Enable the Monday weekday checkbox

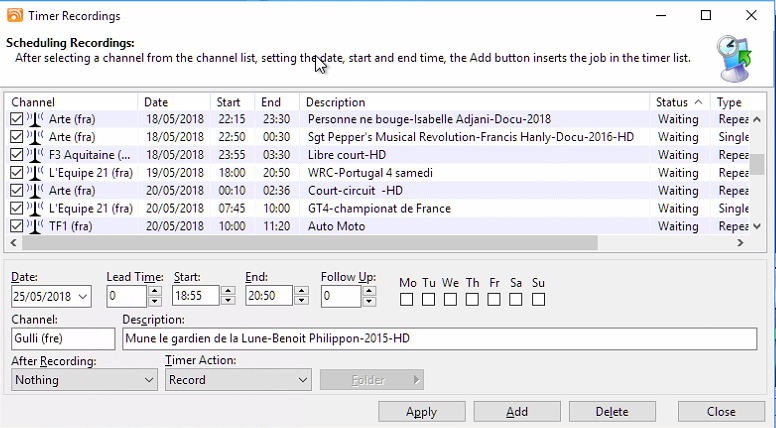408,299
